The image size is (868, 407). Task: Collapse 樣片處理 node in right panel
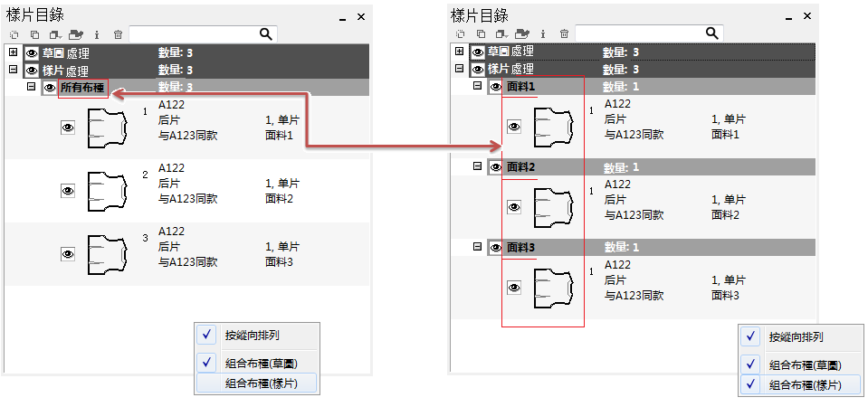point(459,69)
